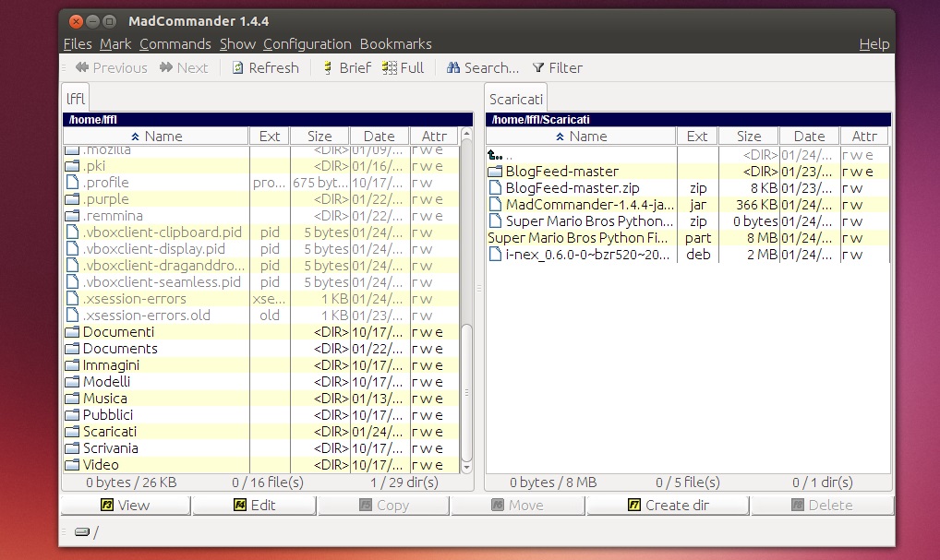The width and height of the screenshot is (940, 560).
Task: Click the Scaricati folder icon in left panel
Action: pos(72,432)
